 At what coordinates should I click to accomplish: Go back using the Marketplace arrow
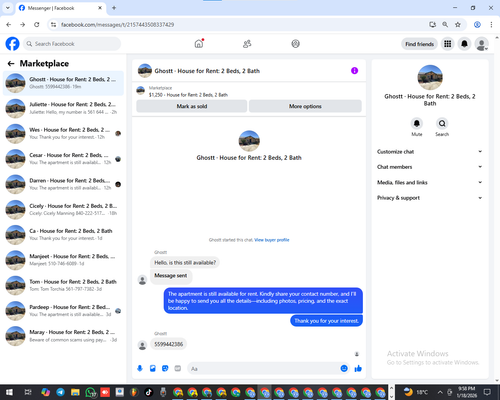(x=11, y=63)
